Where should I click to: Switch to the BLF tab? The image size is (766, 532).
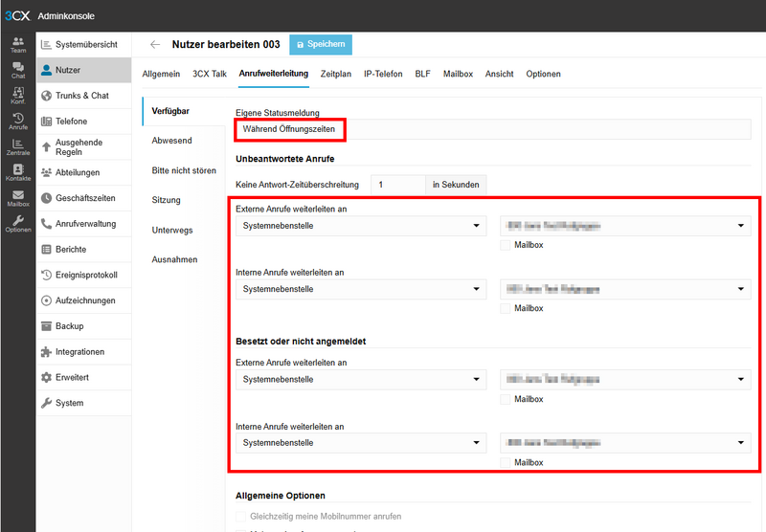(422, 75)
